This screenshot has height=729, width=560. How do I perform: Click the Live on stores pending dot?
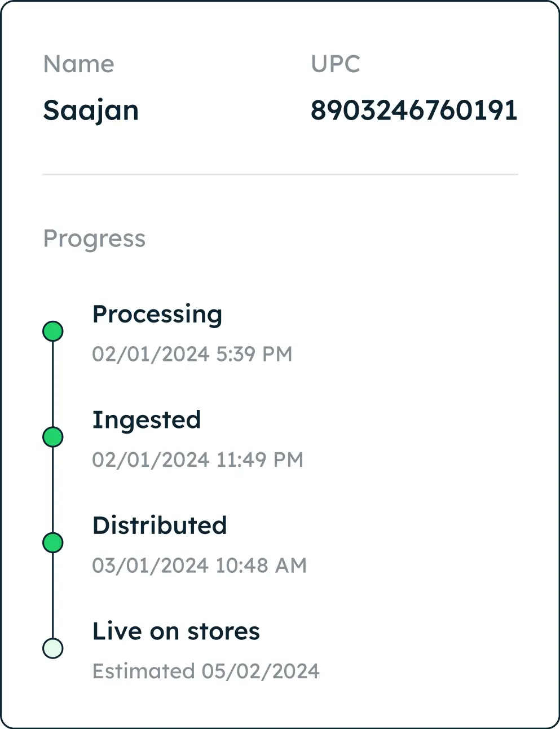coord(53,648)
